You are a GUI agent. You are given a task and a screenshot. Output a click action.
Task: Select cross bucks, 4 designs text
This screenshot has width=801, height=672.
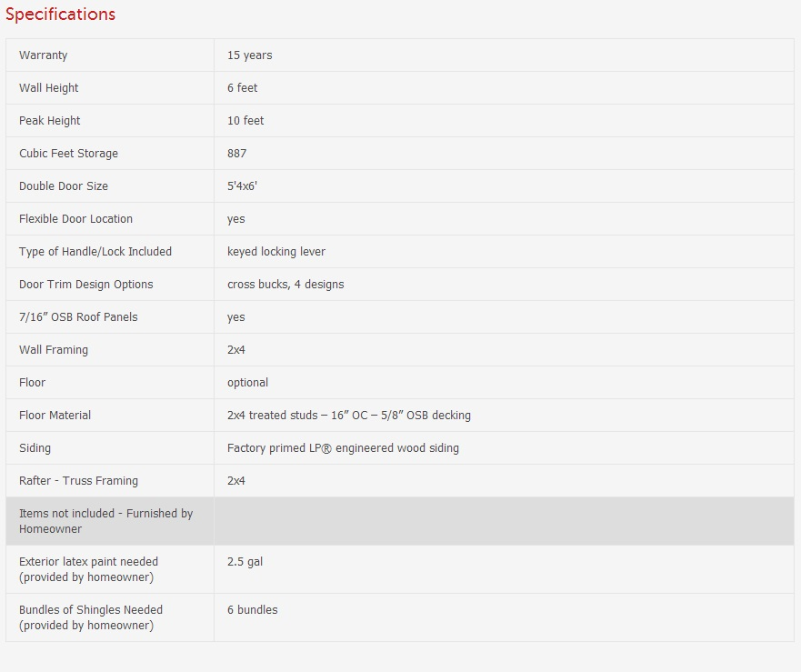(285, 285)
